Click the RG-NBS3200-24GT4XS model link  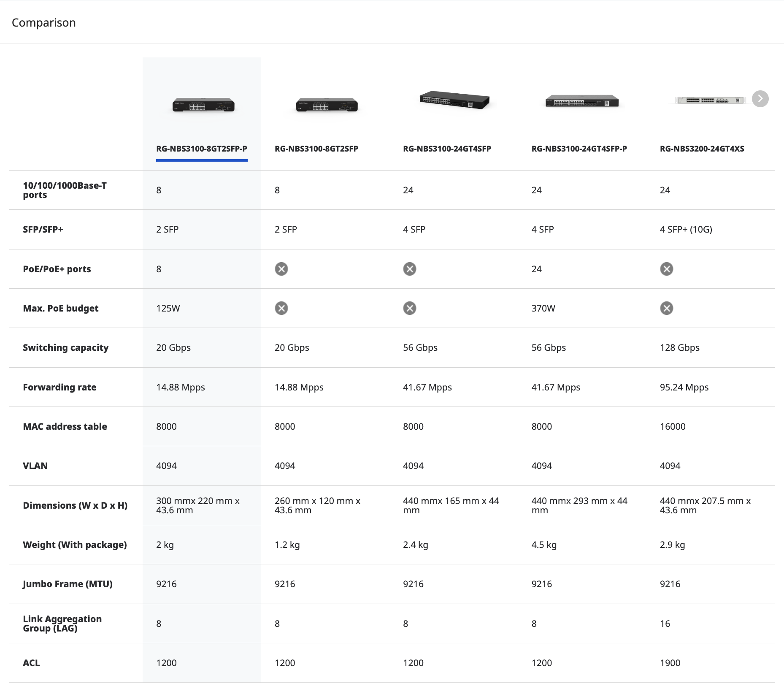pyautogui.click(x=702, y=149)
